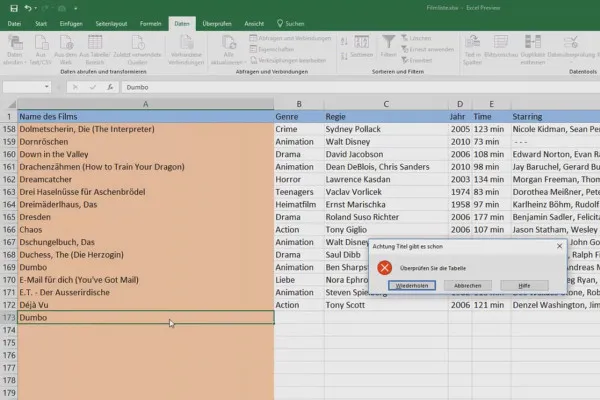
Task: Click the cell Déjà Vu
Action: [146, 305]
